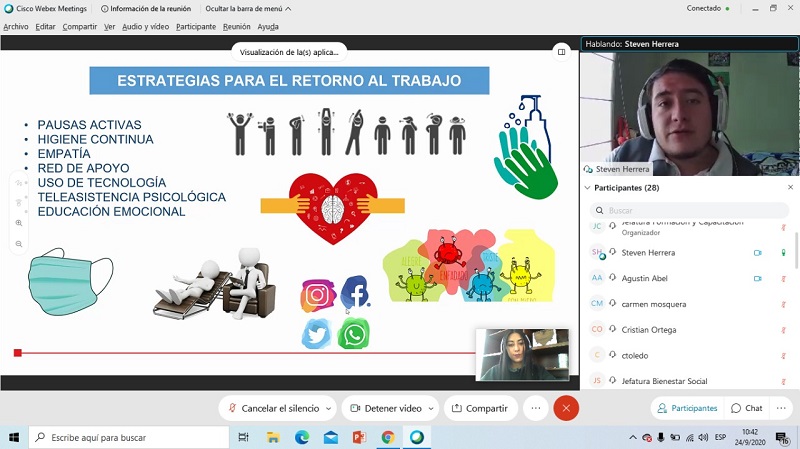Screen dimensions: 800x449
Task: Click the red leave meeting button
Action: pyautogui.click(x=566, y=408)
